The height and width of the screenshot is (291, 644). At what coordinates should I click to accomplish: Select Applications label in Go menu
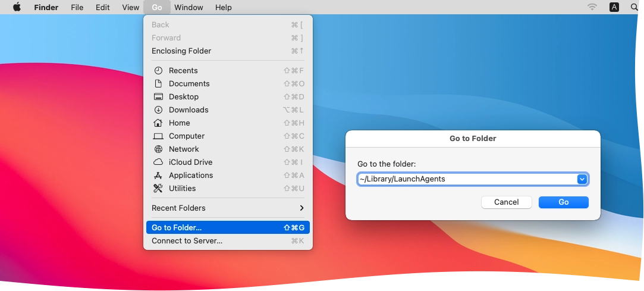point(191,176)
